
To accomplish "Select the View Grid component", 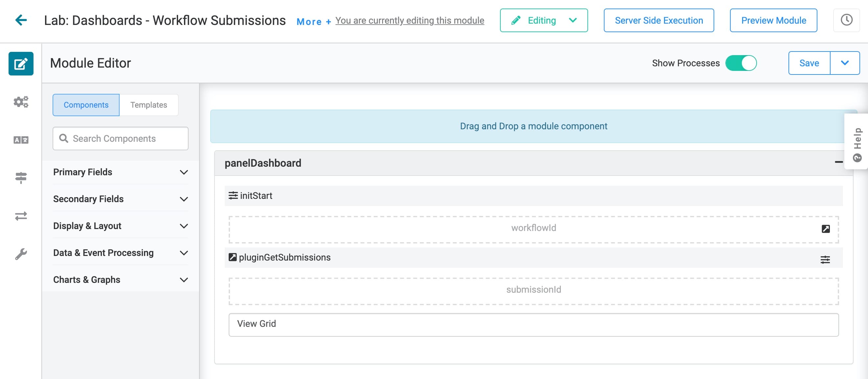I will point(534,325).
